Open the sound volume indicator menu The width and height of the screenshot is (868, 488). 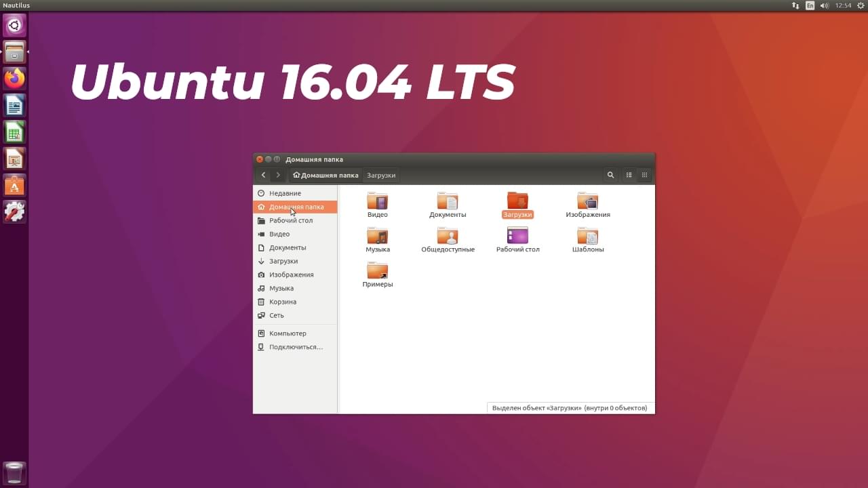click(825, 5)
